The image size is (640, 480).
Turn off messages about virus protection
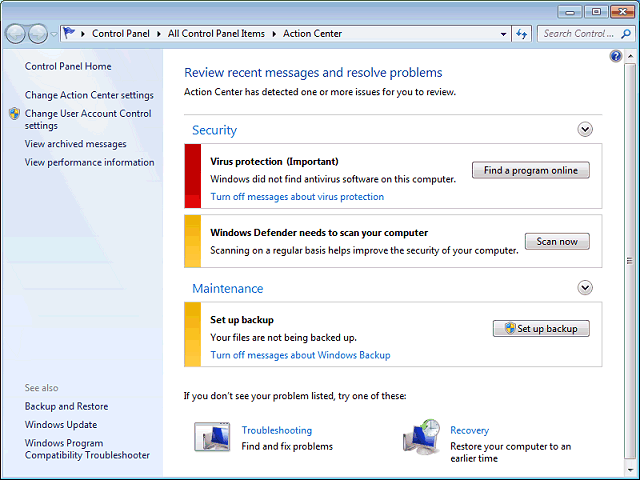tap(297, 196)
